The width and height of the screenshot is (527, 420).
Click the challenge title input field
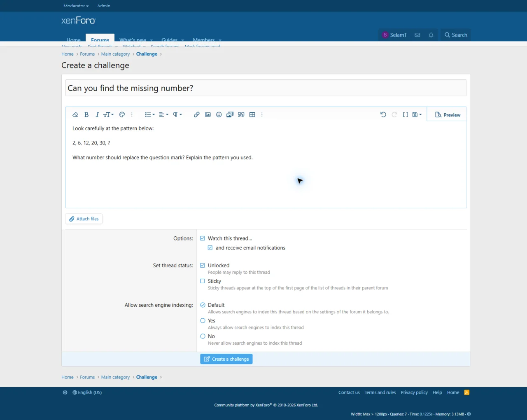[x=266, y=88]
